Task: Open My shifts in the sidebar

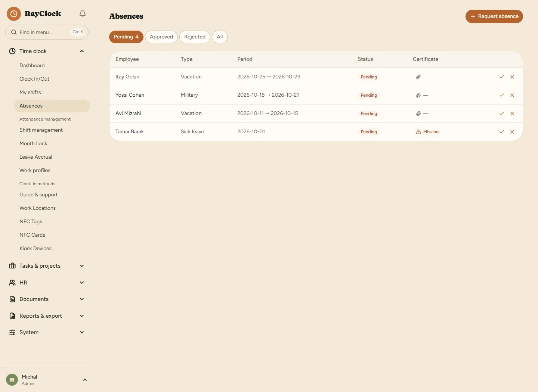Action: (52, 92)
